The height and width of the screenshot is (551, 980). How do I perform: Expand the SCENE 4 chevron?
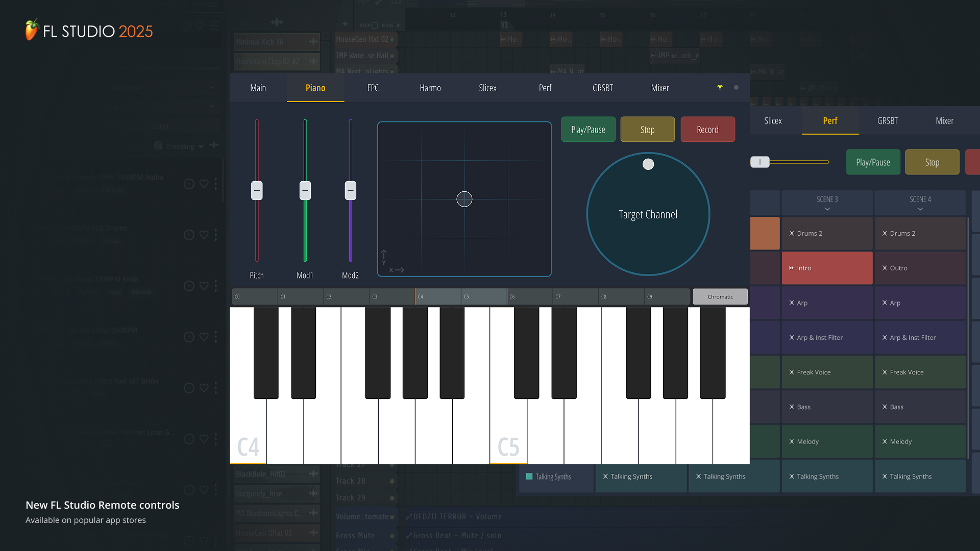(x=920, y=208)
